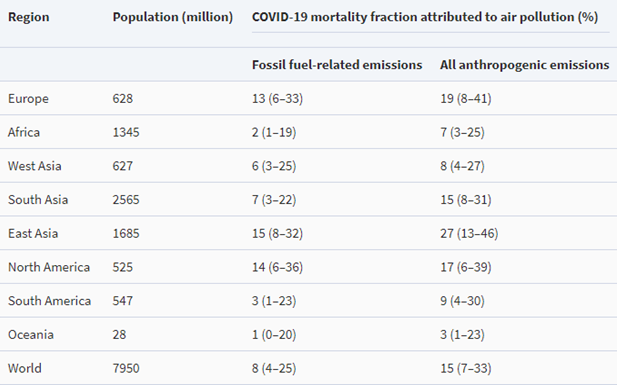The height and width of the screenshot is (386, 617).
Task: Click the Region column header
Action: (29, 17)
